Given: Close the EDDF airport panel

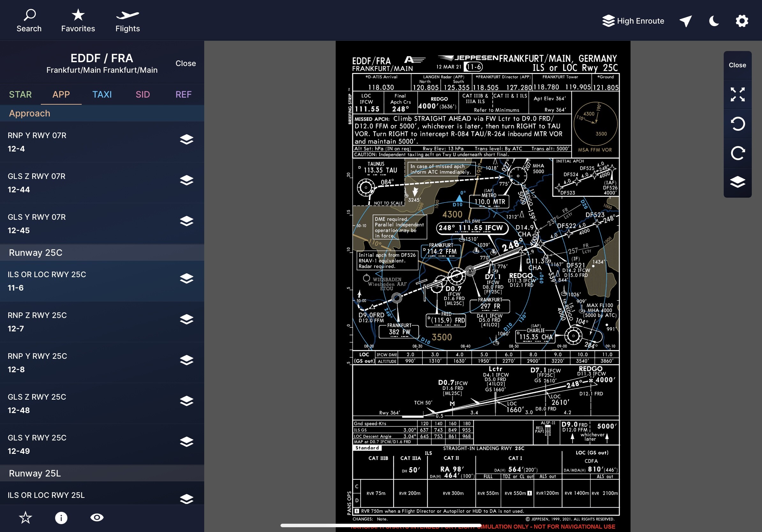Looking at the screenshot, I should point(185,63).
